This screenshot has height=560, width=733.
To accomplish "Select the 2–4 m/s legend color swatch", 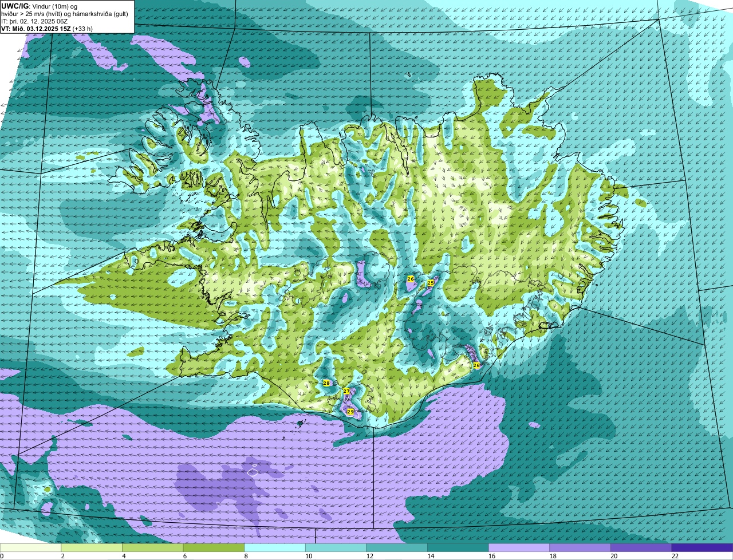I will coord(92,547).
